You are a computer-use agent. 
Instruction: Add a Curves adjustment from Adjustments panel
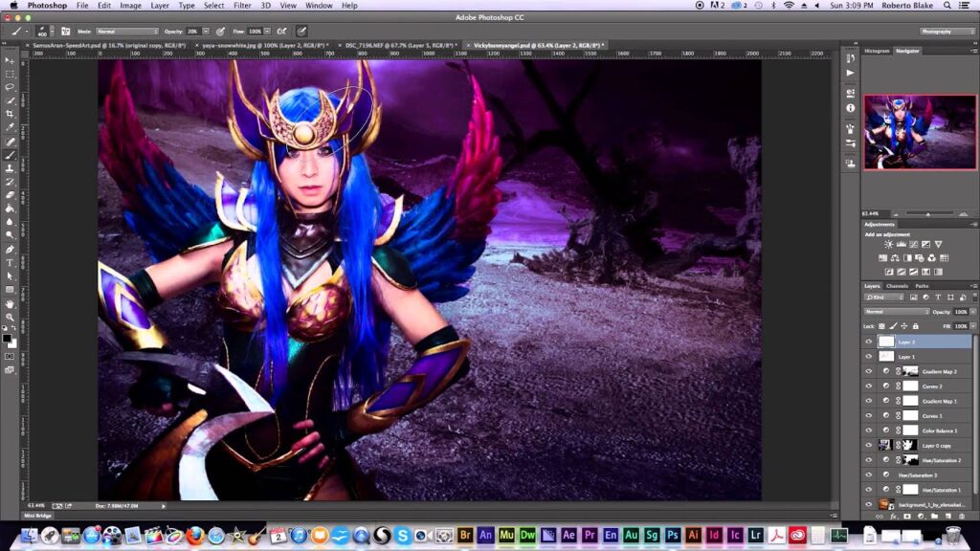[914, 244]
